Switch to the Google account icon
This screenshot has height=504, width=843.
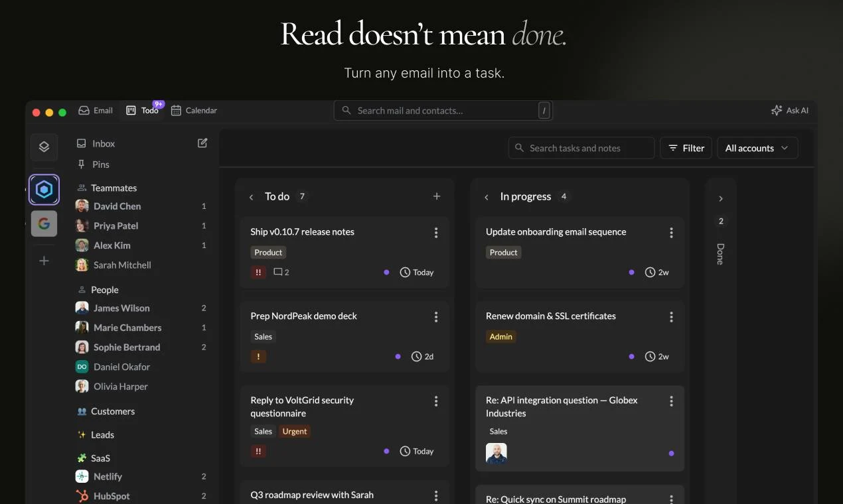44,223
